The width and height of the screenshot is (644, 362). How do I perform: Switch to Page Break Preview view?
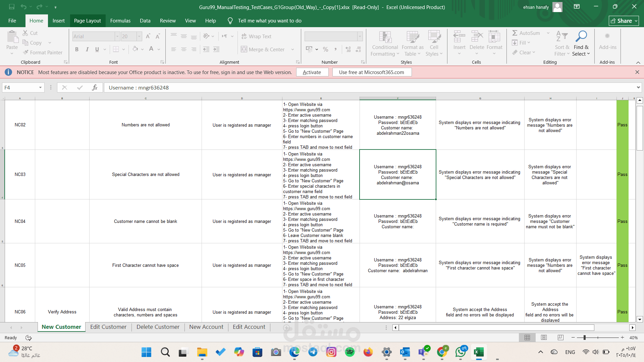pos(560,338)
